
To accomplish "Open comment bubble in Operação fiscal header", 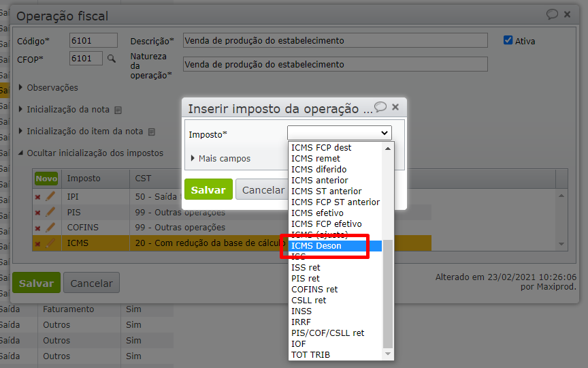I will [552, 14].
